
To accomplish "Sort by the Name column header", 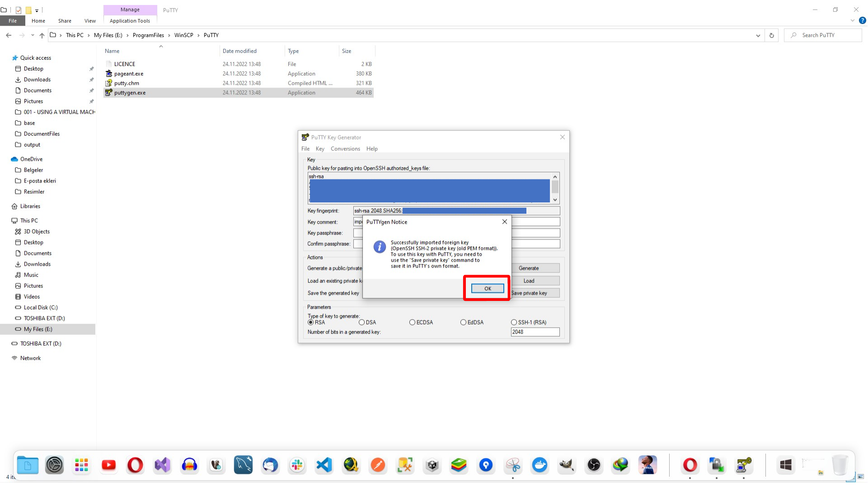I will pos(112,51).
